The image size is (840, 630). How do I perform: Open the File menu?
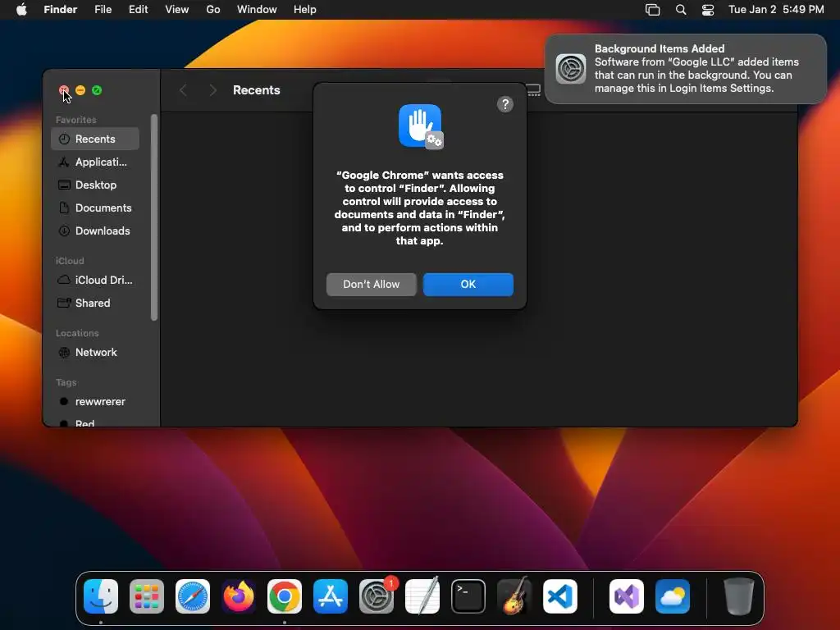tap(103, 10)
